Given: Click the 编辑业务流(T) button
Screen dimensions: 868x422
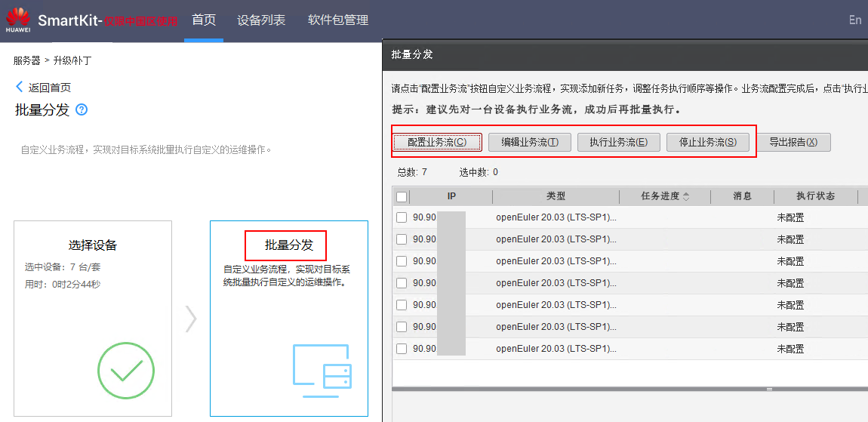Looking at the screenshot, I should (530, 142).
